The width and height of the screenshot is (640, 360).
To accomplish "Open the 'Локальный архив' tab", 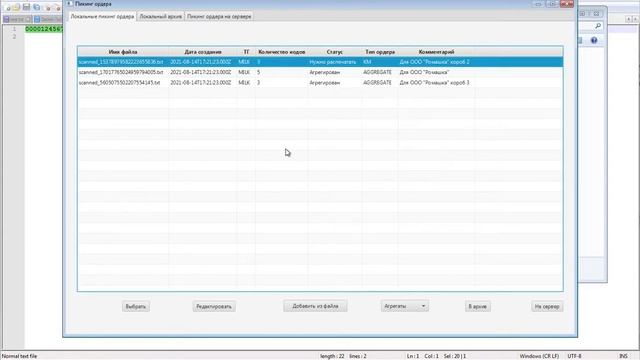I will [x=160, y=16].
